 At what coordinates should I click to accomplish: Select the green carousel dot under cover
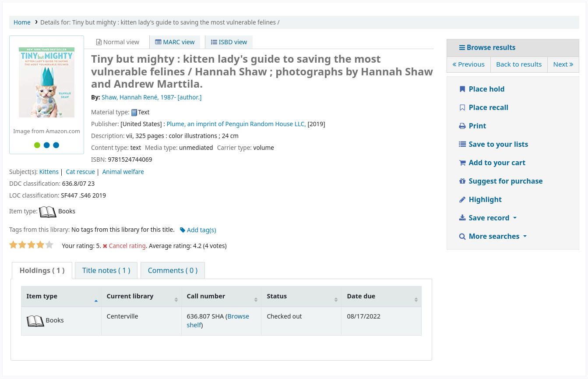pos(37,145)
